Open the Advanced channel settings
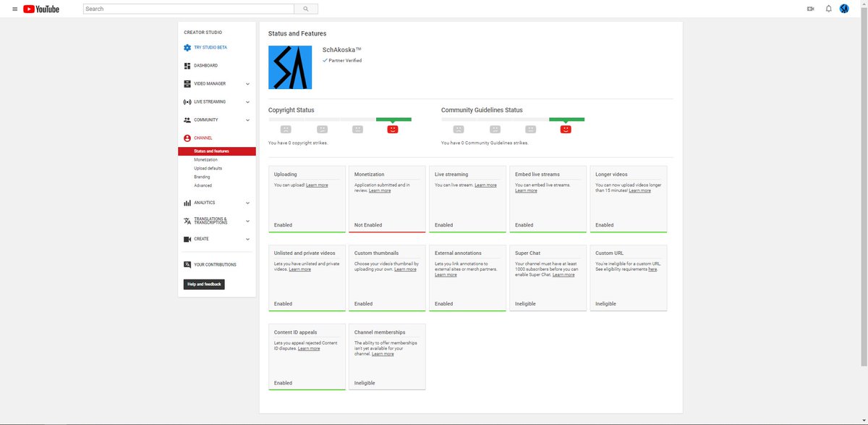868x425 pixels. 203,185
